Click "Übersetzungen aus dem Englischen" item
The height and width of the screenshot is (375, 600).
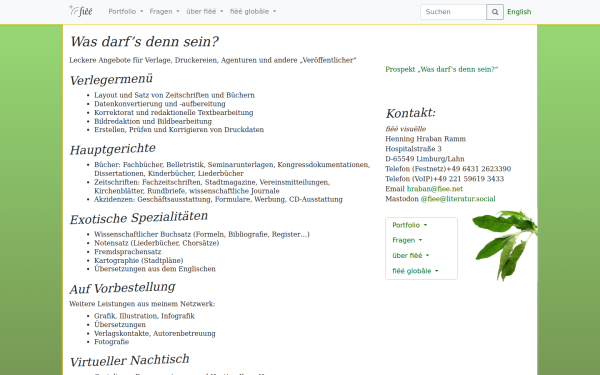click(x=155, y=269)
